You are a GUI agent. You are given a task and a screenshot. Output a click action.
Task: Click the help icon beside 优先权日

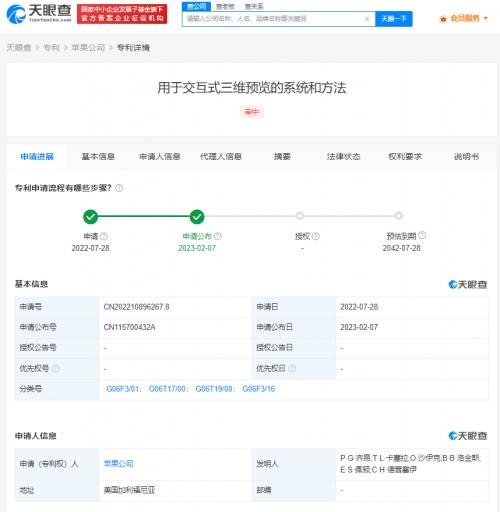click(292, 368)
